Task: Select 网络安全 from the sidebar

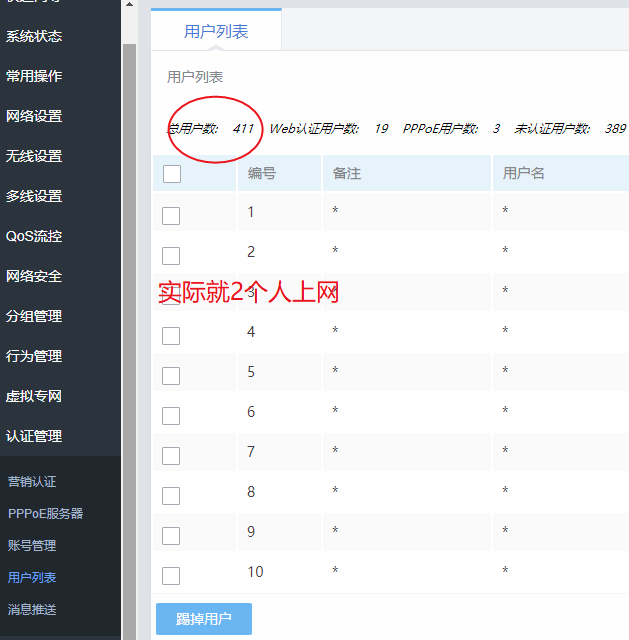Action: [34, 276]
